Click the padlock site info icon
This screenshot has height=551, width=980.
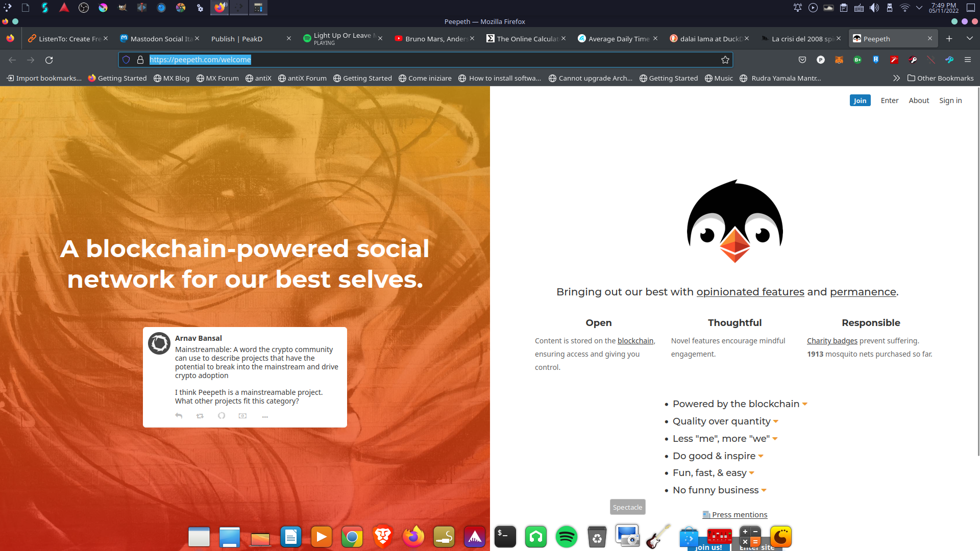pos(140,60)
